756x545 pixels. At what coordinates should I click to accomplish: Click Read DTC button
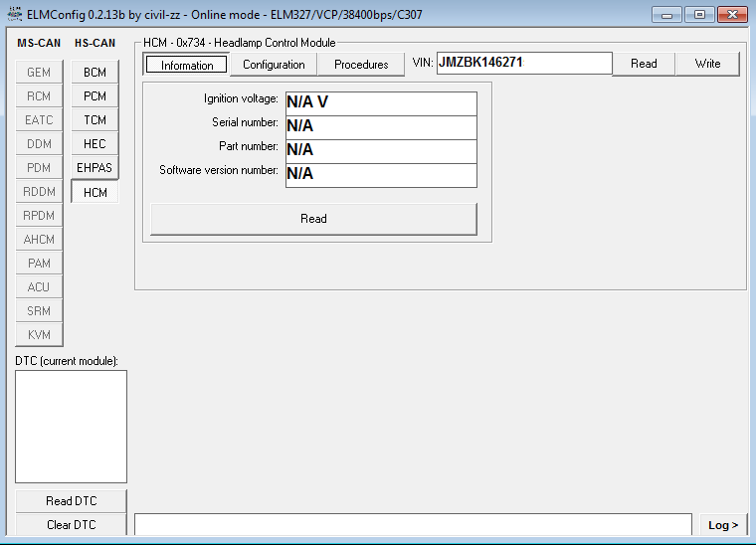[71, 501]
